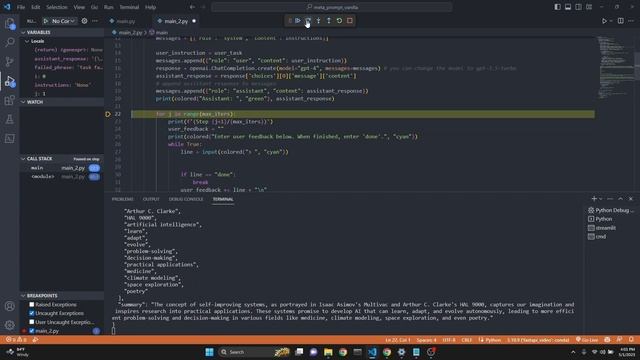Open the Extensions view
640x360 pixels.
pyautogui.click(x=10, y=100)
